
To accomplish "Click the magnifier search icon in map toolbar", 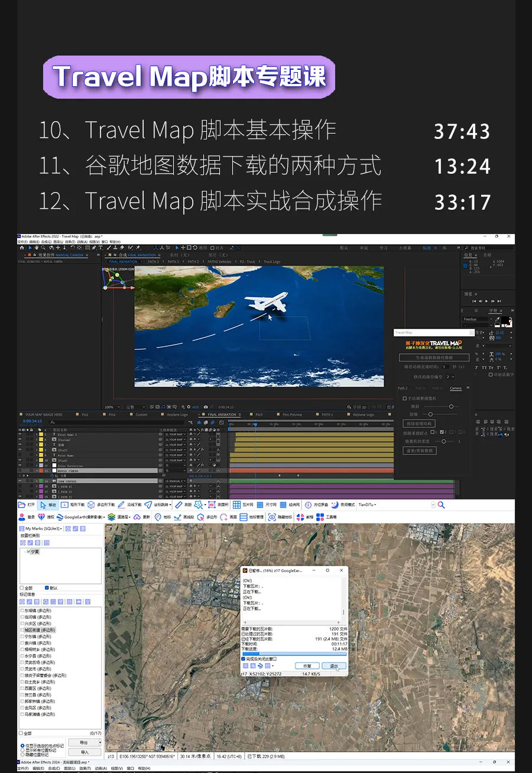I will coord(441,505).
